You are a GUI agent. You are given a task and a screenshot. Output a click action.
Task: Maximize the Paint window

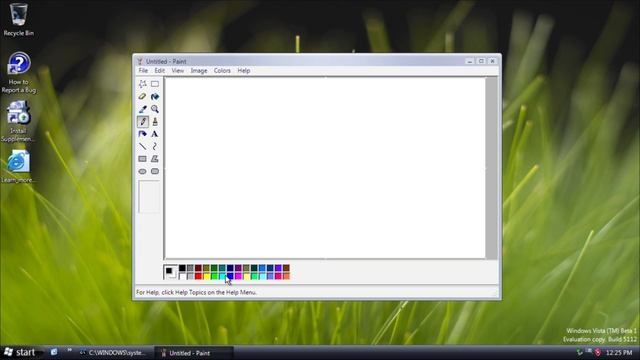click(x=481, y=61)
